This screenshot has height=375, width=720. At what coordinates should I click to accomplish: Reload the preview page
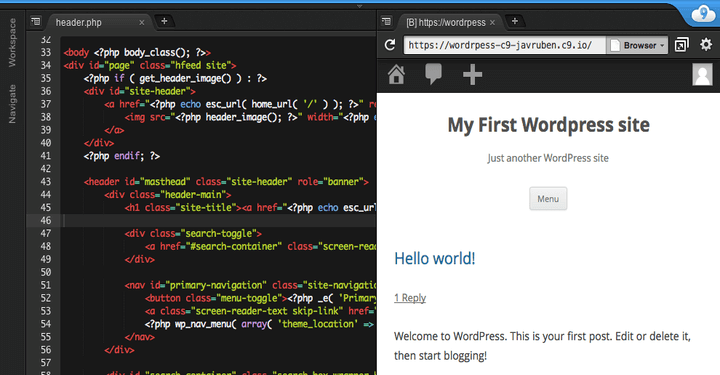(x=390, y=45)
